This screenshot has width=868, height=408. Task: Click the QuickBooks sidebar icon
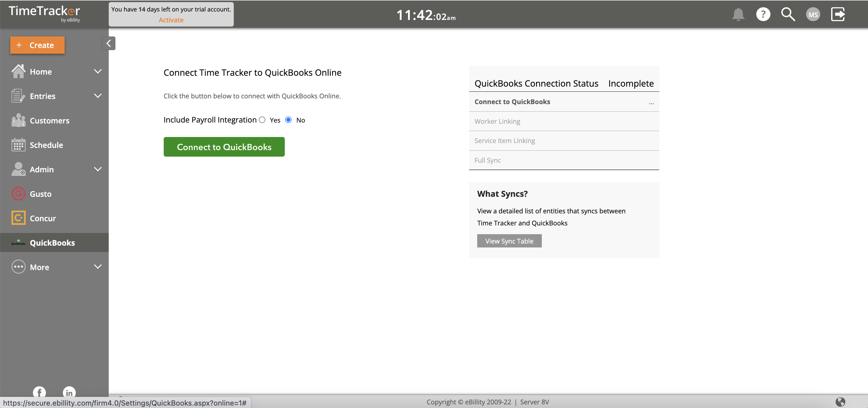point(18,242)
